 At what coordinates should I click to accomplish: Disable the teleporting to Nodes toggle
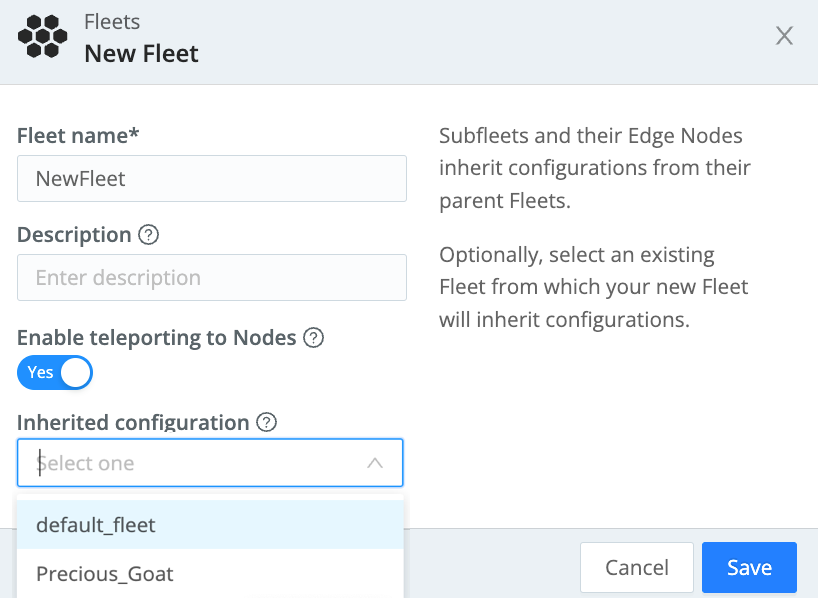(x=55, y=372)
